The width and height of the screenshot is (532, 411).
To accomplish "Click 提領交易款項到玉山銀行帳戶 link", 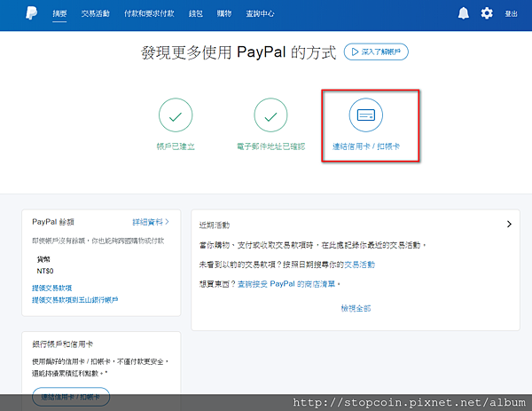I will (75, 300).
